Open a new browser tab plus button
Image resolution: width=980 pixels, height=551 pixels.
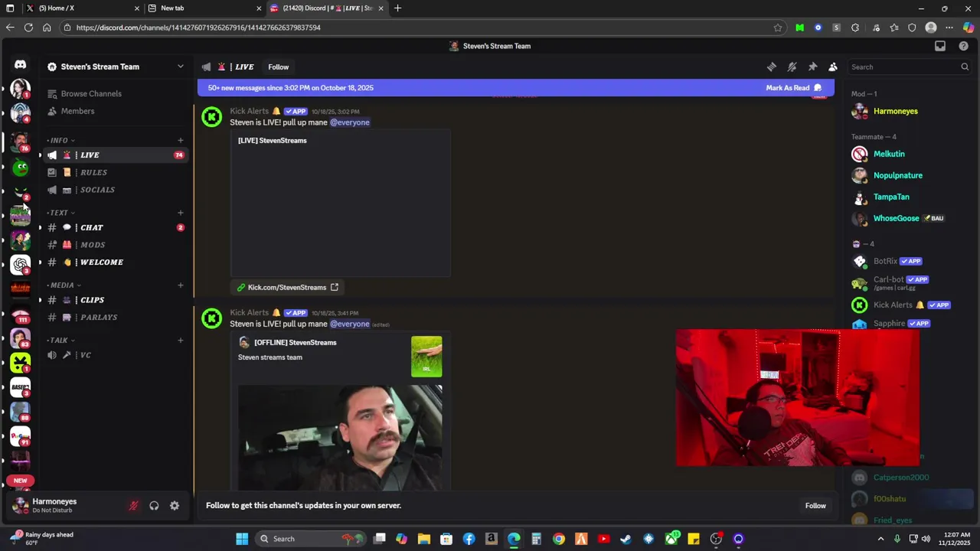(397, 8)
